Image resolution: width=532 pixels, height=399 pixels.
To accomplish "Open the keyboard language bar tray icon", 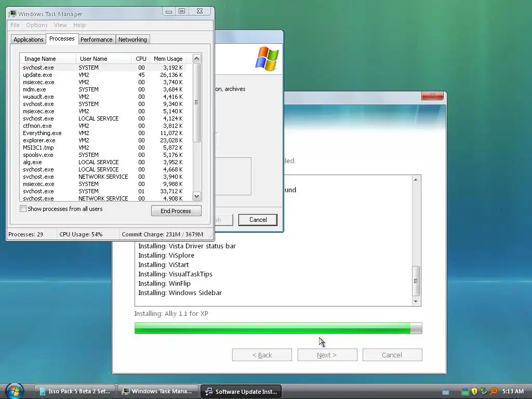I will pos(446,392).
